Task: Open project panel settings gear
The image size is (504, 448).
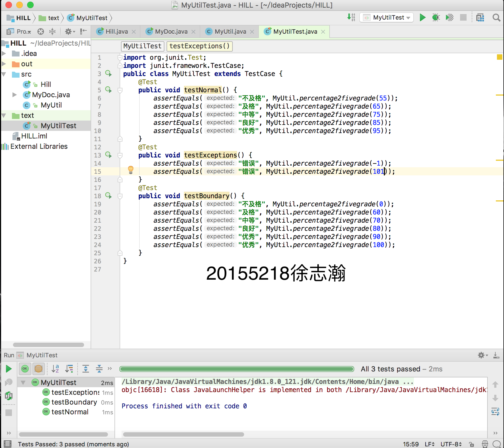Action: 70,32
